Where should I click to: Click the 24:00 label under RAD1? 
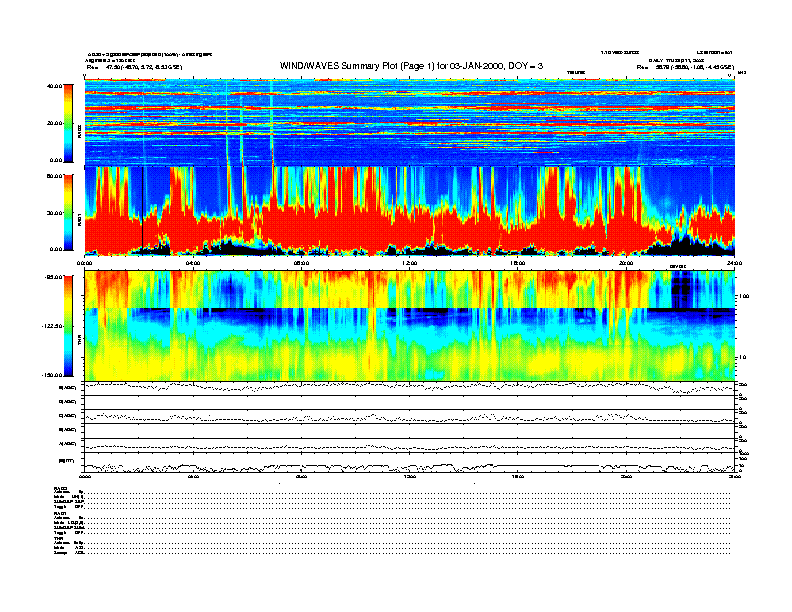pos(734,263)
